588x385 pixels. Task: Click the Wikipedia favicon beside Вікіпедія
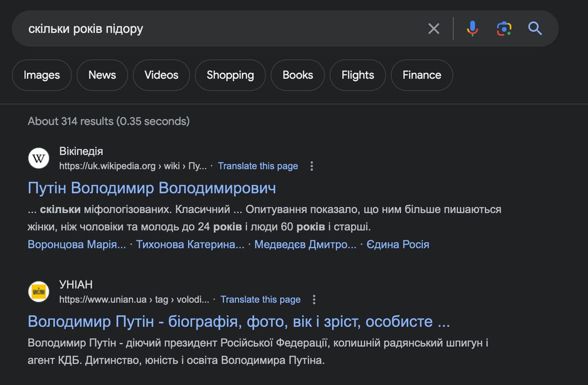(x=39, y=158)
